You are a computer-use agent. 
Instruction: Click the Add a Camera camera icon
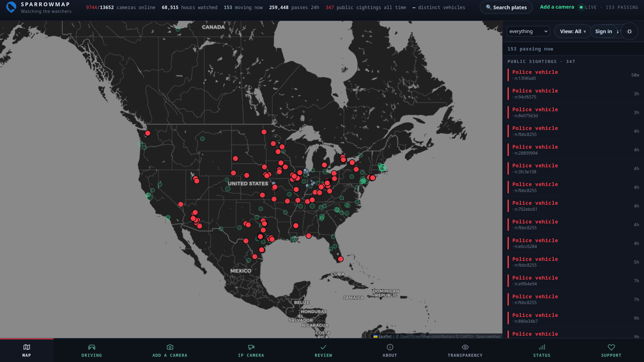170,347
